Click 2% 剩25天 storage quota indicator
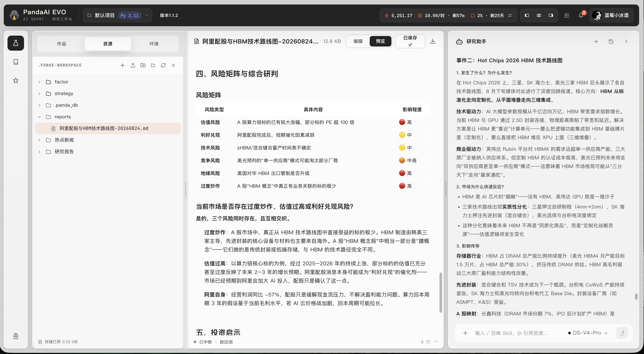The height and width of the screenshot is (354, 644). pyautogui.click(x=487, y=15)
